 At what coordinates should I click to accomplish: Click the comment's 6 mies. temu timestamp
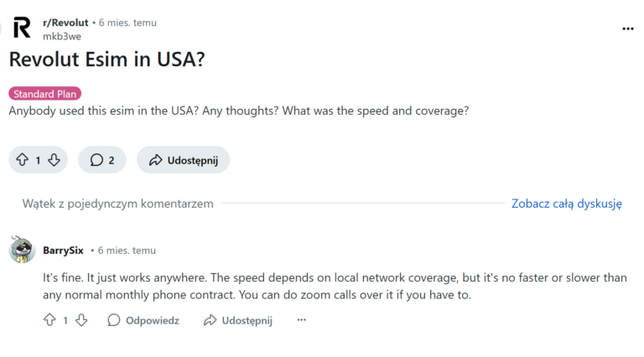127,251
